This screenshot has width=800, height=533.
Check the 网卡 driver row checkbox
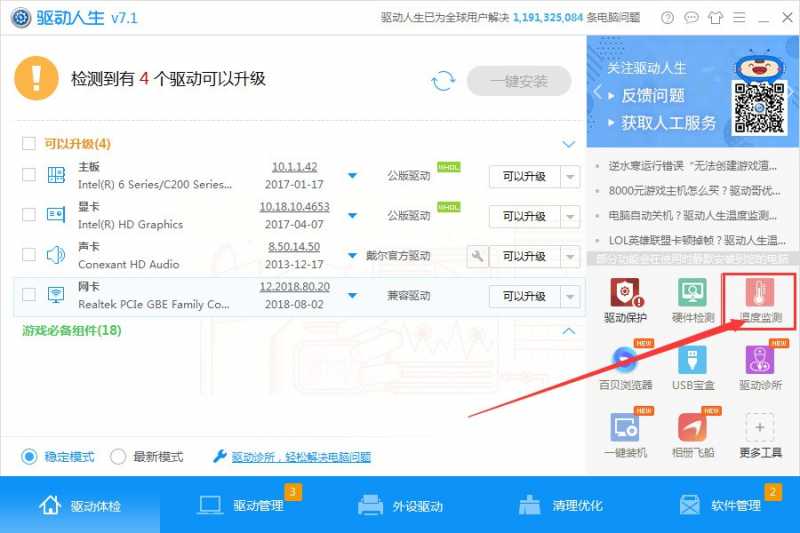(x=29, y=294)
